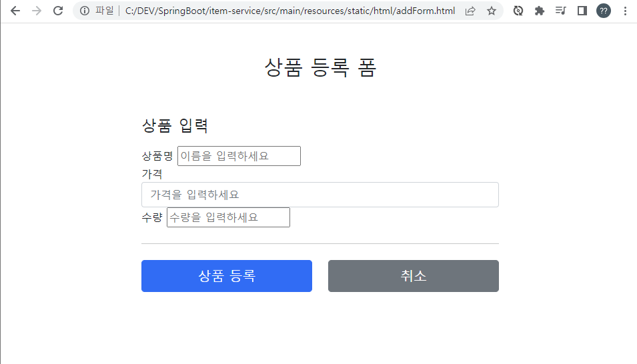Focus the 상품명 name input field
This screenshot has height=364, width=637.
[239, 156]
